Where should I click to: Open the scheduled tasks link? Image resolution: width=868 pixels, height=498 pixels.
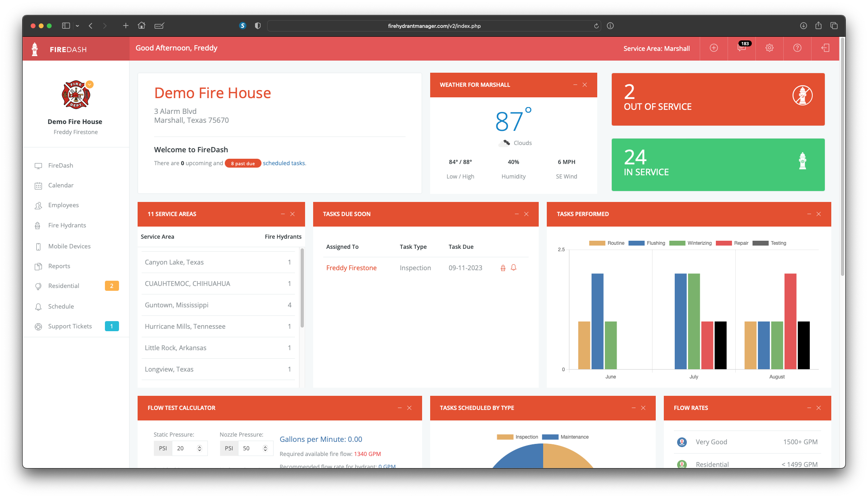(284, 163)
